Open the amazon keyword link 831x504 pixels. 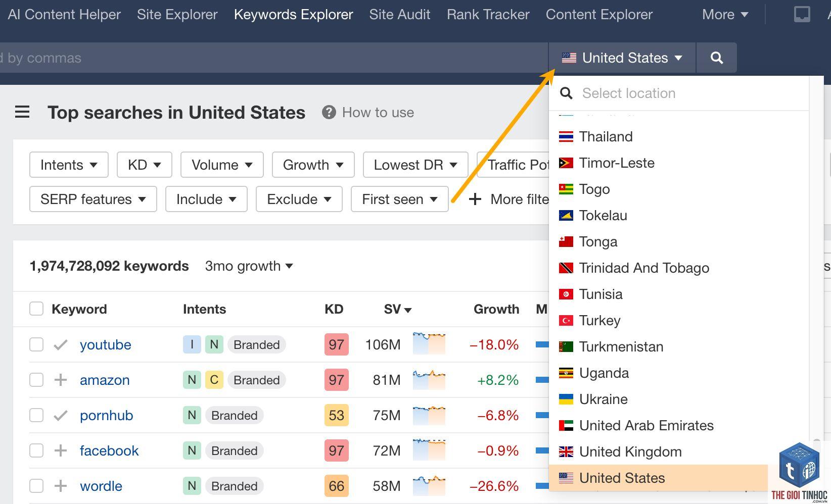(105, 380)
